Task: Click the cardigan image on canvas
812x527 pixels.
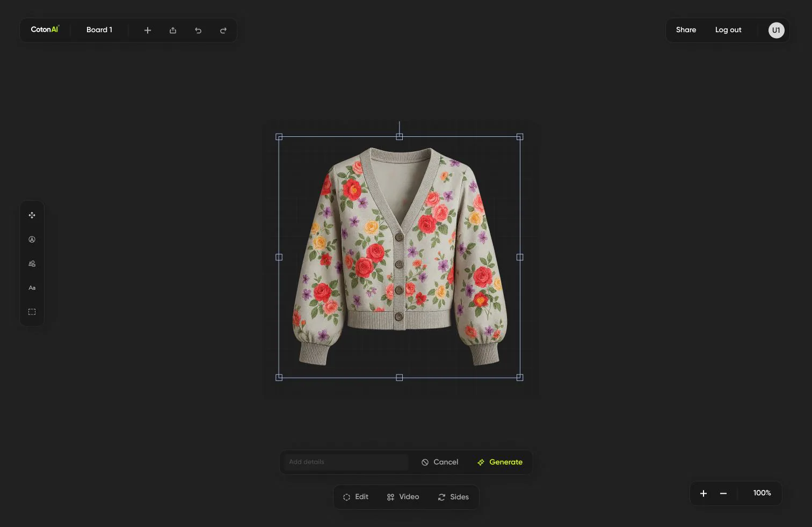Action: tap(400, 257)
